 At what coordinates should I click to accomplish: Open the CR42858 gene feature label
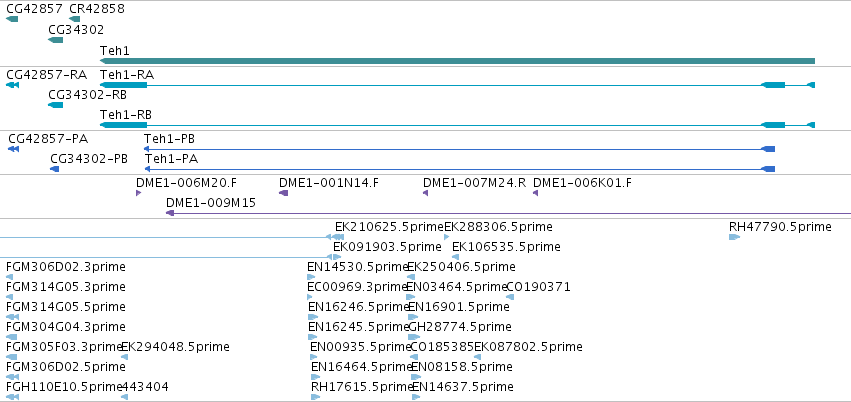point(97,9)
